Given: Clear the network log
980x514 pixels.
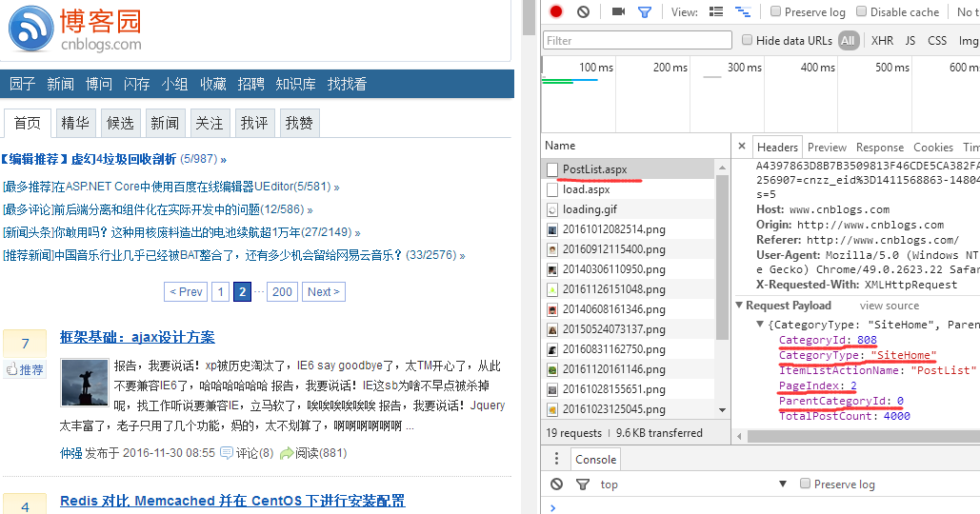Looking at the screenshot, I should click(583, 11).
